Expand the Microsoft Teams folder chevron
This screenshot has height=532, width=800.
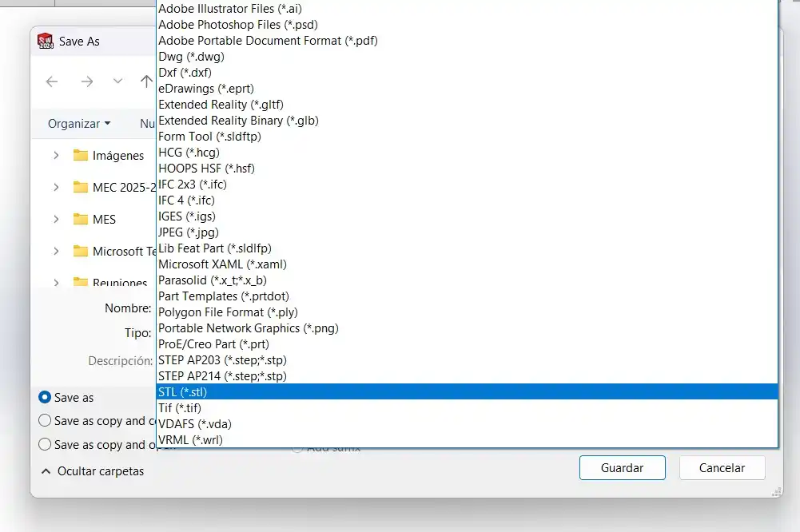click(56, 251)
